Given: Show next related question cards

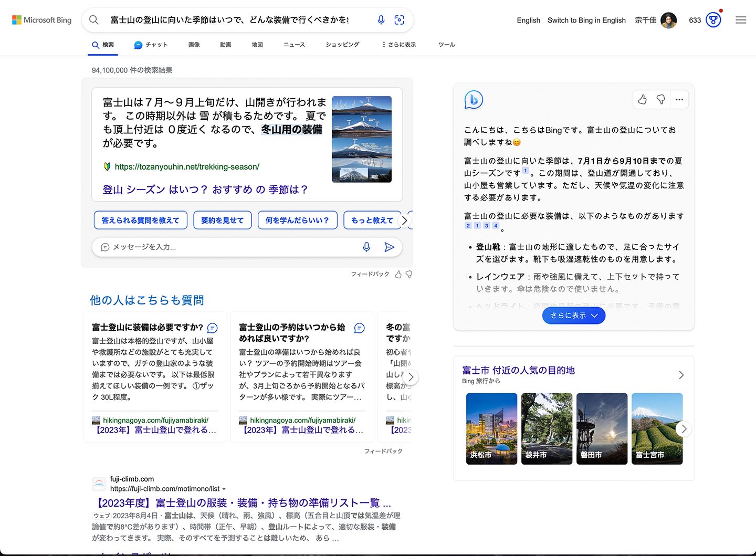Looking at the screenshot, I should [x=411, y=377].
